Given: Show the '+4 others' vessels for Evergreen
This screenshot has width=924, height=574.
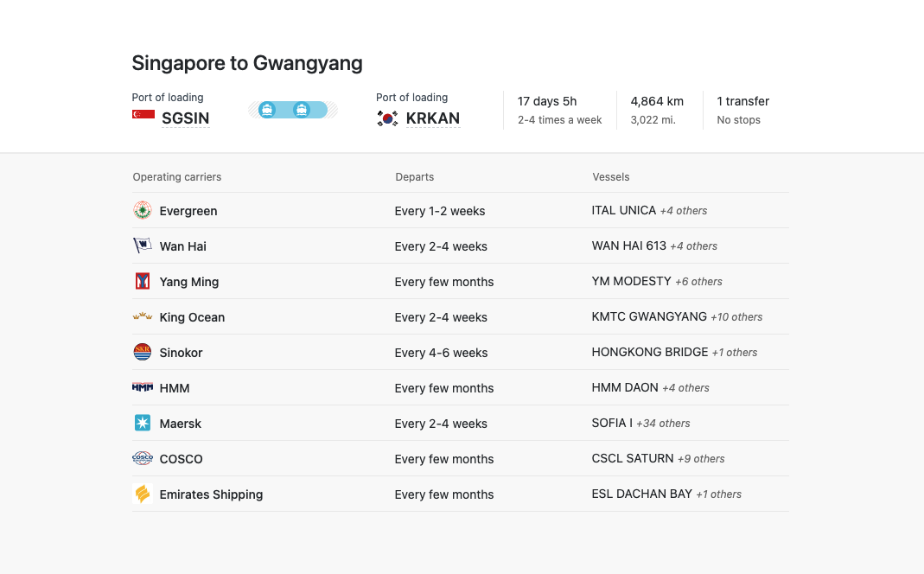Looking at the screenshot, I should pos(684,210).
